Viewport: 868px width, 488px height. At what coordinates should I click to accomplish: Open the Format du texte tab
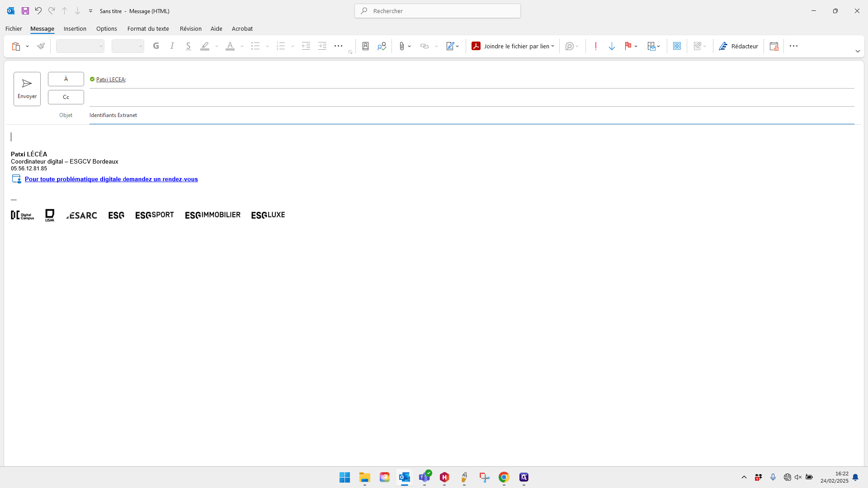coord(148,28)
